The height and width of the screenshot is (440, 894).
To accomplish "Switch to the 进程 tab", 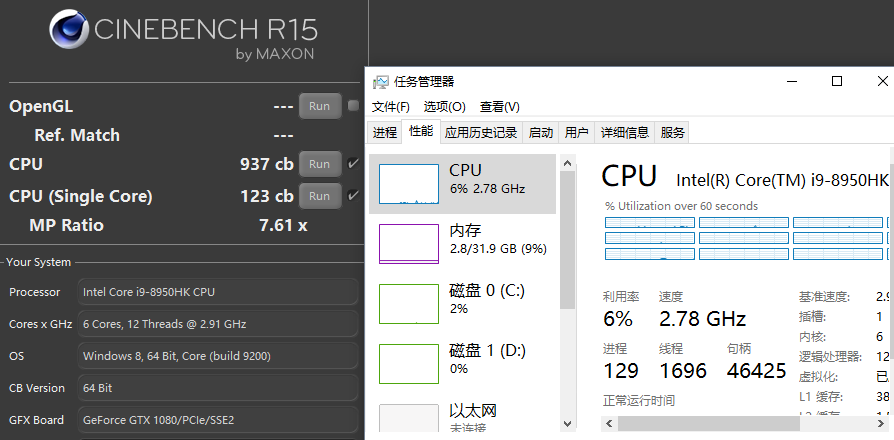I will coord(385,133).
